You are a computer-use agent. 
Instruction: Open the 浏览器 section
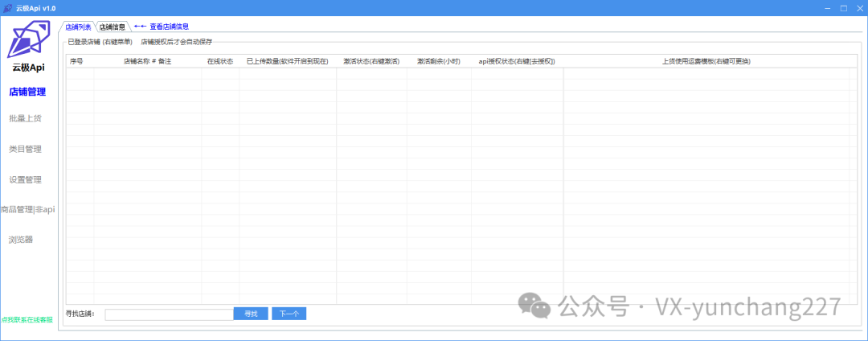21,240
